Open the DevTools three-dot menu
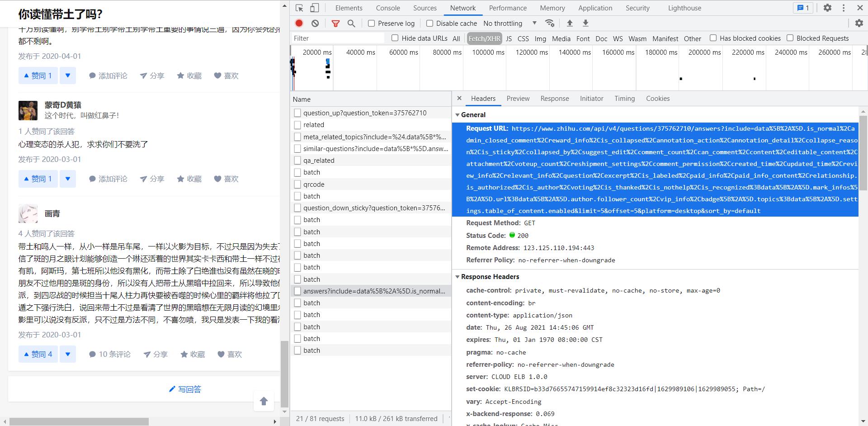 tap(844, 8)
